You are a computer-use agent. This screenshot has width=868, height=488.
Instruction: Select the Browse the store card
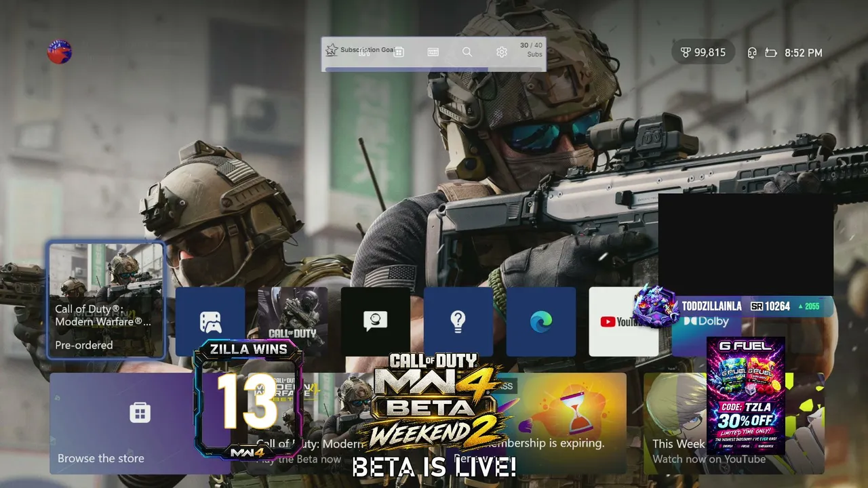[x=140, y=424]
